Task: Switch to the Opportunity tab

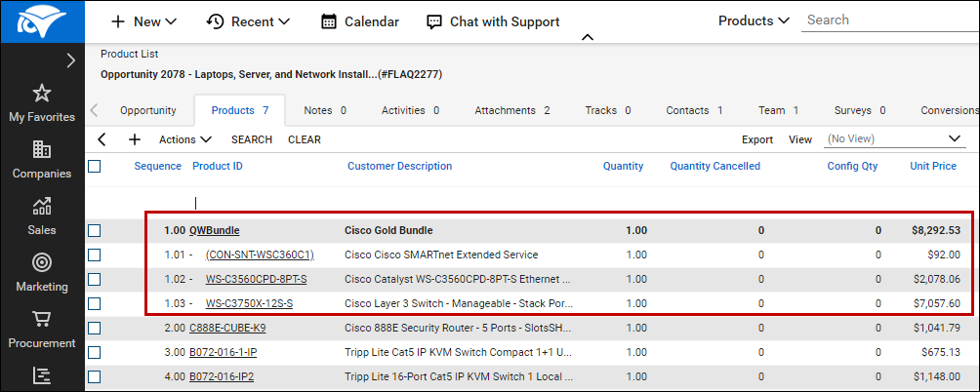Action: 148,110
